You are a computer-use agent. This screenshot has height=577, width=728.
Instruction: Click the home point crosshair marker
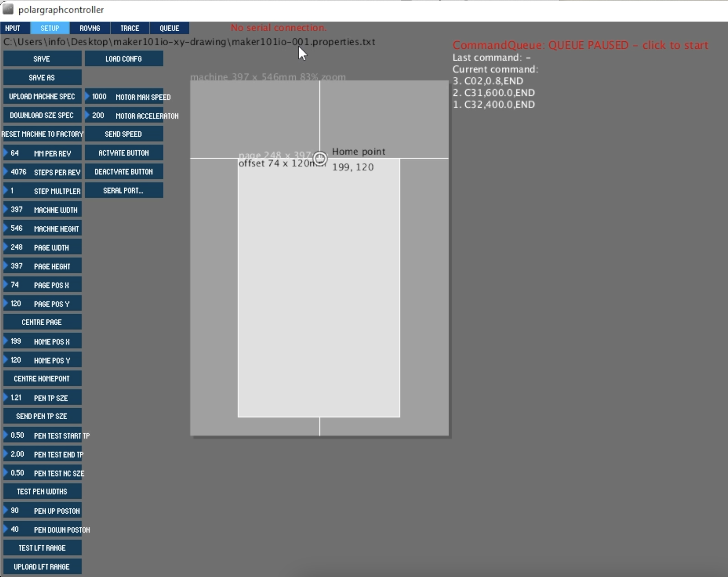pos(320,158)
